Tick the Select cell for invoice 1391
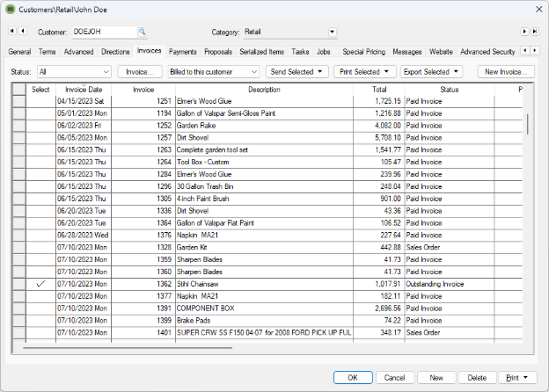549x392 pixels. tap(40, 309)
